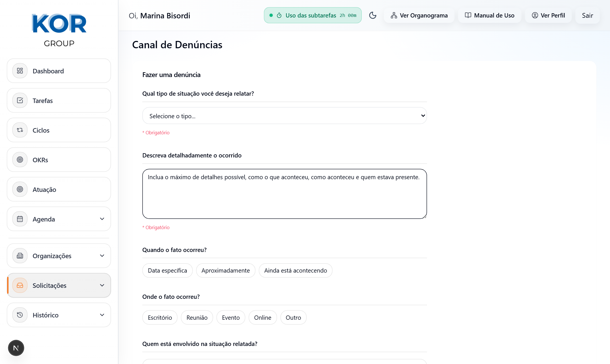Screen dimensions: 610x364
Task: Click the Ver Organograma button
Action: click(419, 15)
